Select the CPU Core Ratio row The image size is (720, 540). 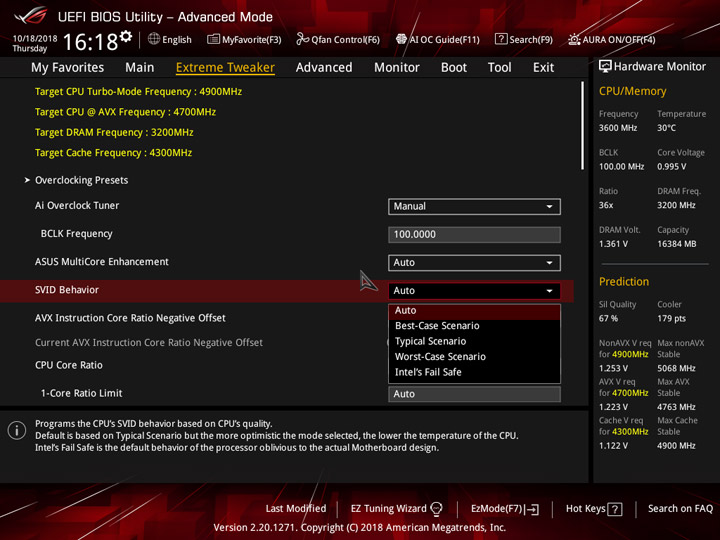click(x=68, y=365)
